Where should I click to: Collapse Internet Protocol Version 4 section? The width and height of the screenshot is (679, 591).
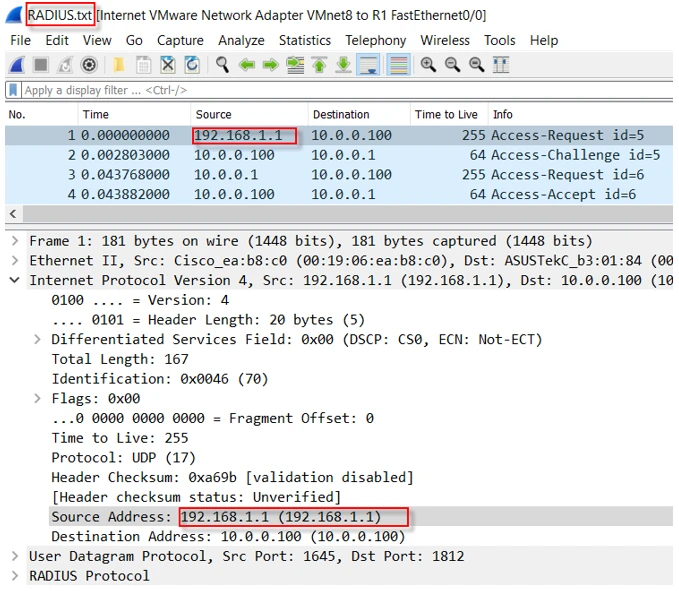click(x=14, y=280)
